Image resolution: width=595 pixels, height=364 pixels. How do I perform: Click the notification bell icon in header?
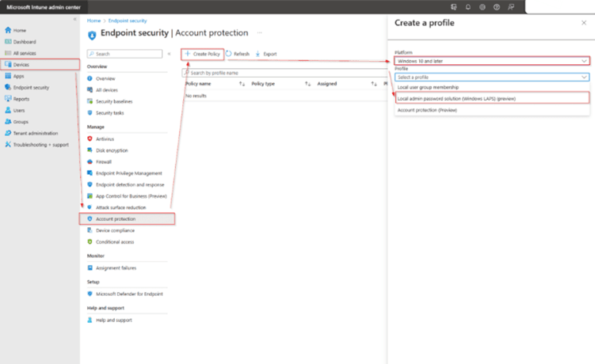point(468,7)
